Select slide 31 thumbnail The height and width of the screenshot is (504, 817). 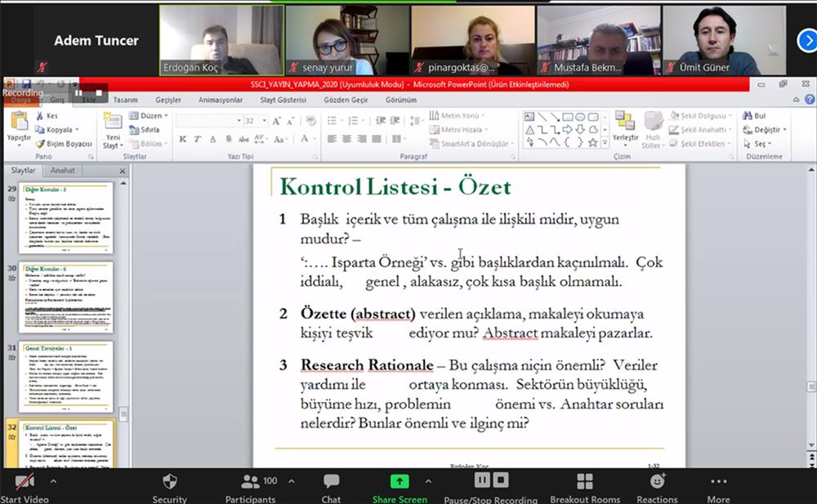66,377
